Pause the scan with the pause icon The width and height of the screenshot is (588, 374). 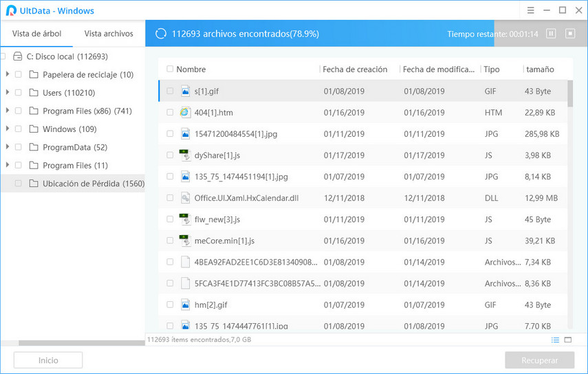551,34
